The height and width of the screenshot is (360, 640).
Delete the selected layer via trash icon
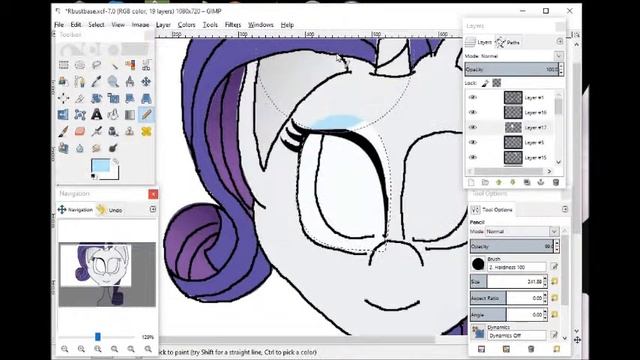coord(556,182)
